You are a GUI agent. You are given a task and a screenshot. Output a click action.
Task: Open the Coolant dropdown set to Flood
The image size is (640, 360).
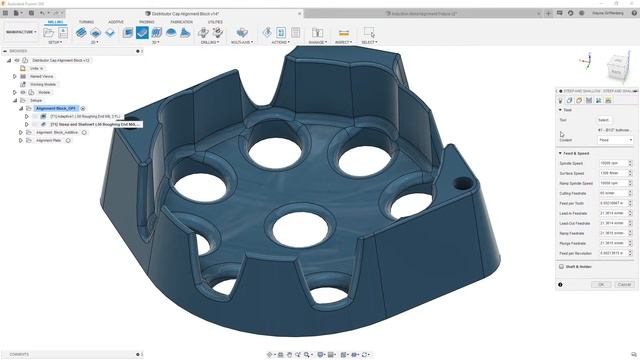coord(615,140)
